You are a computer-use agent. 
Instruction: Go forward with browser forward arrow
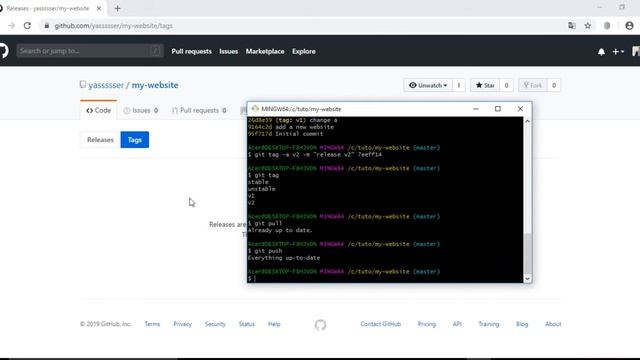click(x=11, y=26)
